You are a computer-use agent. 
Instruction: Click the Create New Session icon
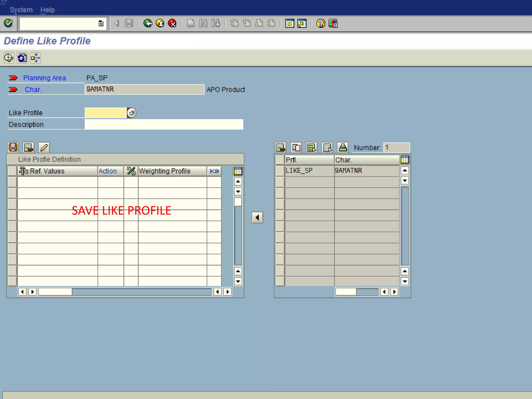(290, 23)
